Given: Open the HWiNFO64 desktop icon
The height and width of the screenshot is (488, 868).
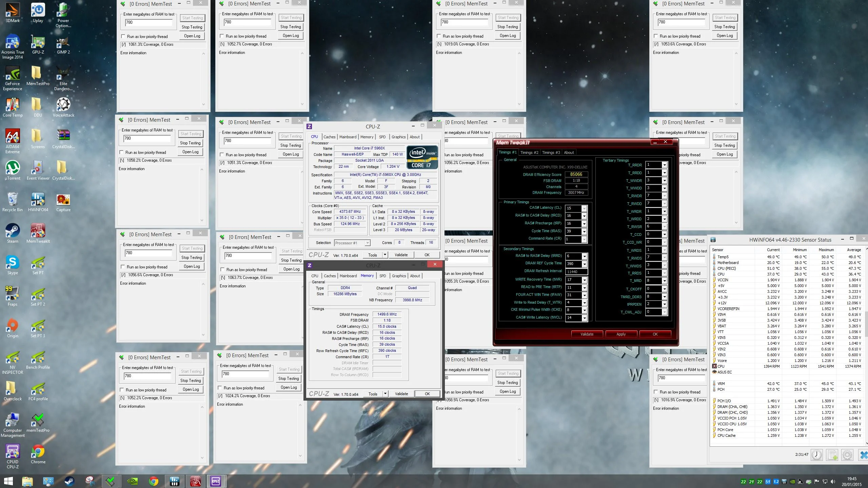Looking at the screenshot, I should click(x=38, y=202).
